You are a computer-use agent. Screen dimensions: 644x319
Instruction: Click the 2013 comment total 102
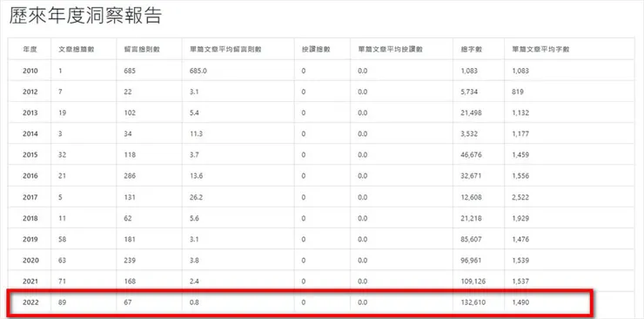[130, 112]
